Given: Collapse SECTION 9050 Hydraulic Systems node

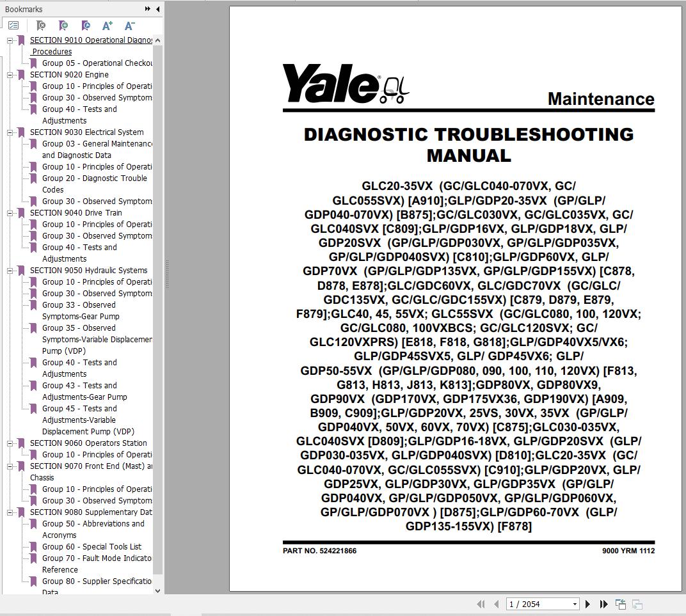Looking at the screenshot, I should [10, 271].
